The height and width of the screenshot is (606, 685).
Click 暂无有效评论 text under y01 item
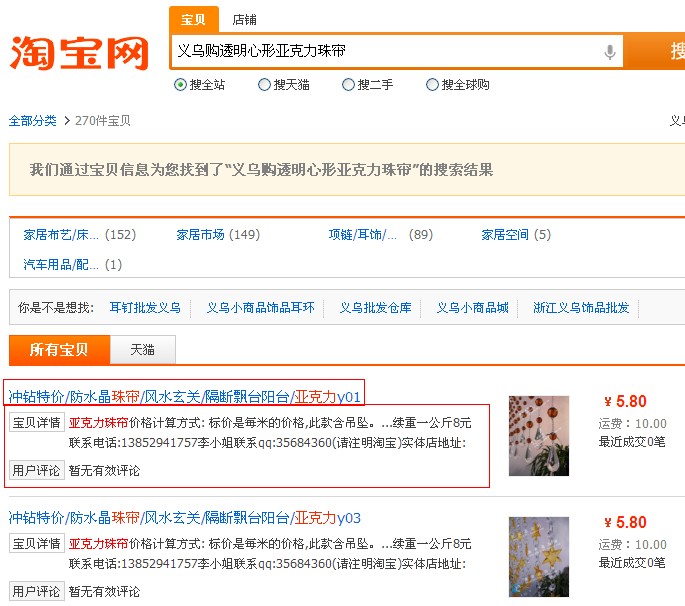[x=104, y=471]
